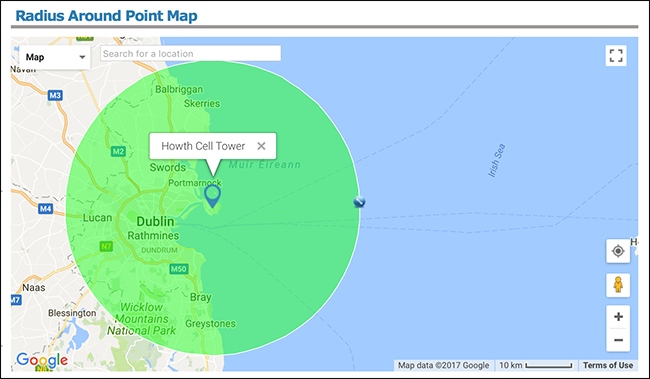Click the Rathmines label
The image size is (650, 379).
(153, 236)
